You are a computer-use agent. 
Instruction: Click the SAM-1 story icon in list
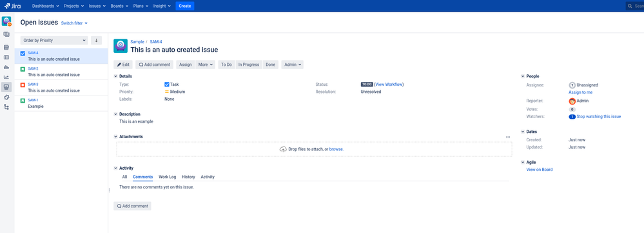coord(23,100)
